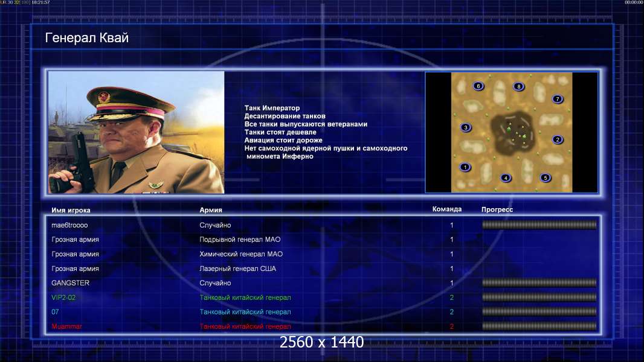Click the 'Танки стоят дешевле' line
The width and height of the screenshot is (644, 362).
point(280,132)
